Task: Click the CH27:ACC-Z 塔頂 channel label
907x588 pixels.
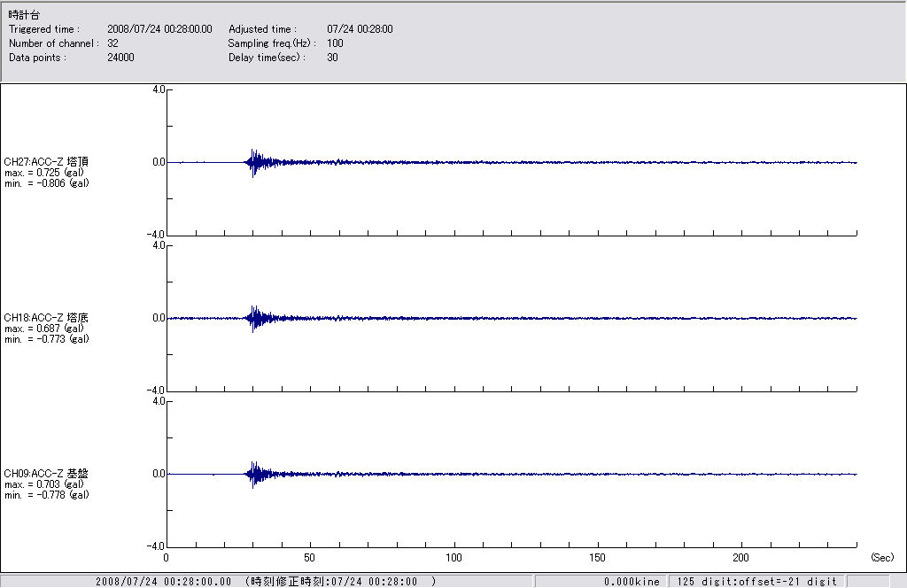Action: coord(46,161)
